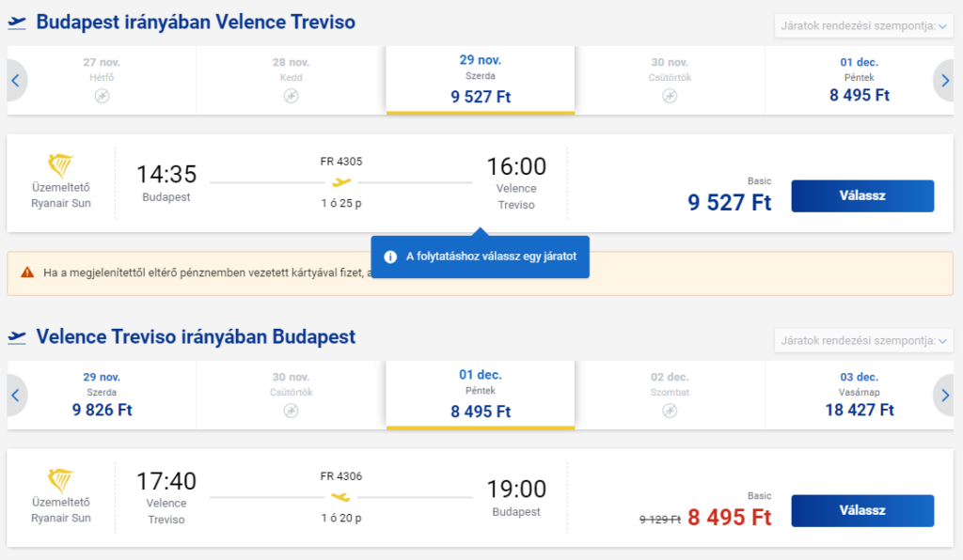Click 'Üzemeltető Ryanair Sun' on the outbound flight
This screenshot has width=963, height=560.
pos(61,195)
